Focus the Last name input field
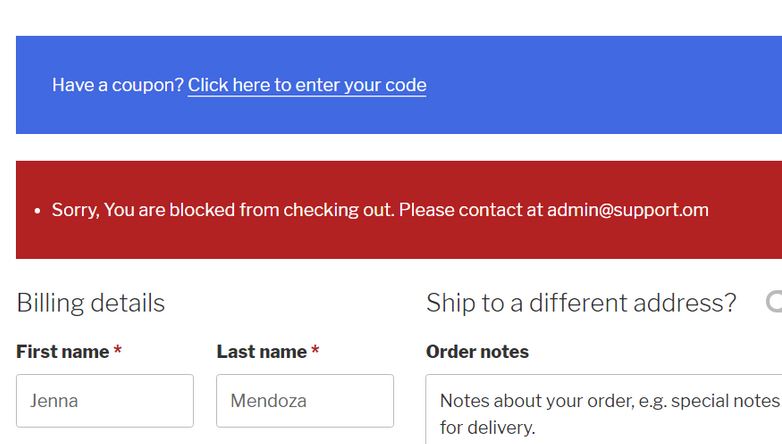 (x=305, y=401)
